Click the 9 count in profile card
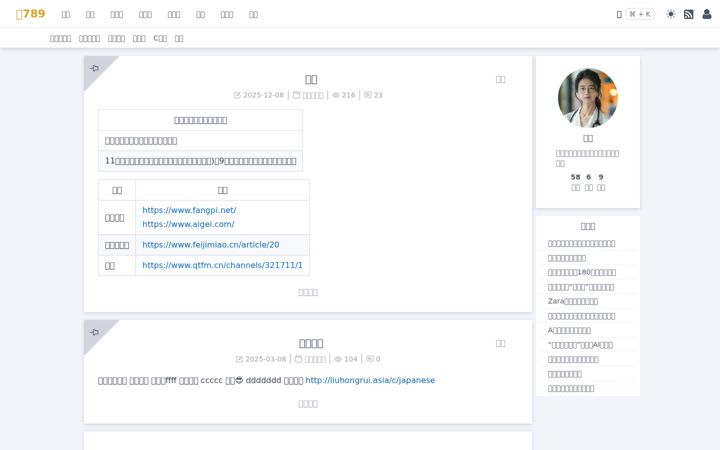 point(601,177)
